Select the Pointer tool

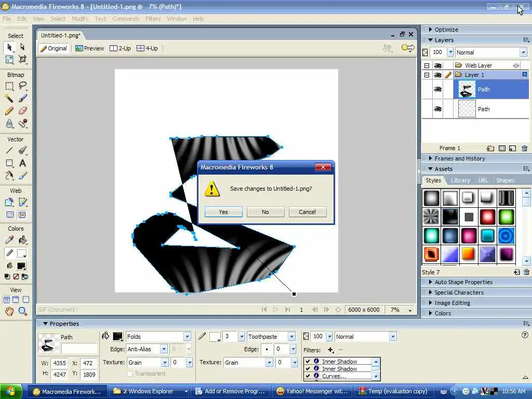click(9, 47)
